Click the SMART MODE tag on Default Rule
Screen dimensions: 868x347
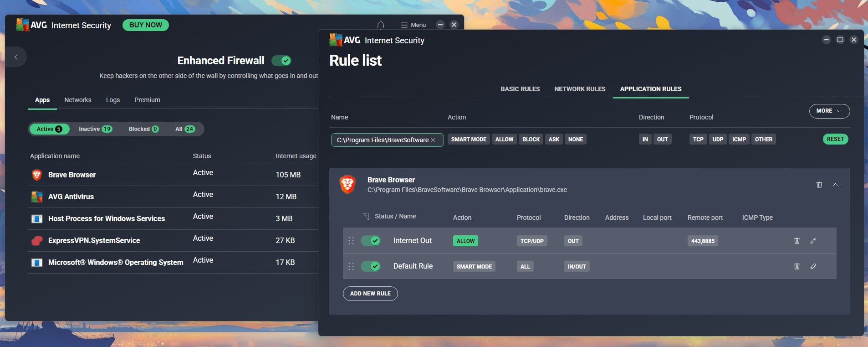474,266
